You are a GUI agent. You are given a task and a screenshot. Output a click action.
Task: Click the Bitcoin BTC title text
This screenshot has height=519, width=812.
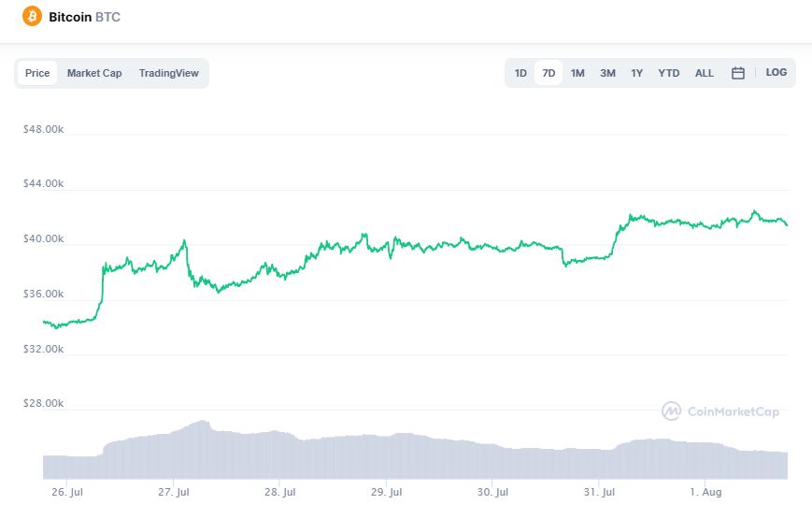84,17
